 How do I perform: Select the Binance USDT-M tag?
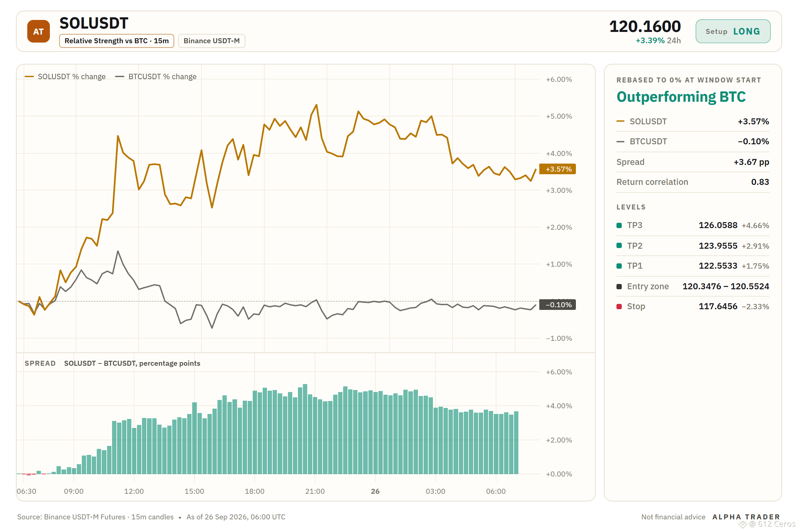coord(211,41)
